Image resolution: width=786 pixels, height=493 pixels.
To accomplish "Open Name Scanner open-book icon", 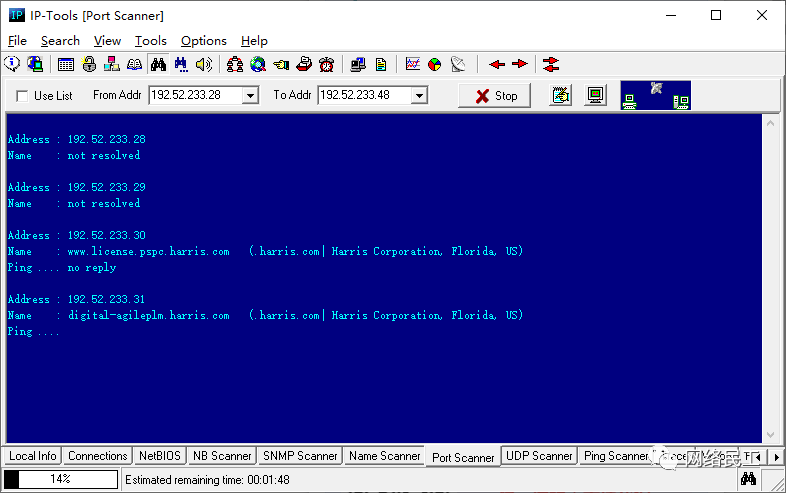I will (x=134, y=64).
